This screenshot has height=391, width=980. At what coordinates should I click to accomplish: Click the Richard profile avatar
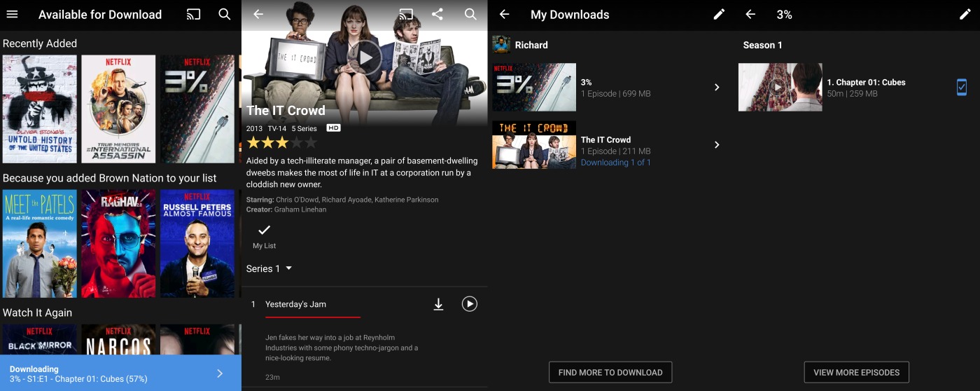[501, 44]
